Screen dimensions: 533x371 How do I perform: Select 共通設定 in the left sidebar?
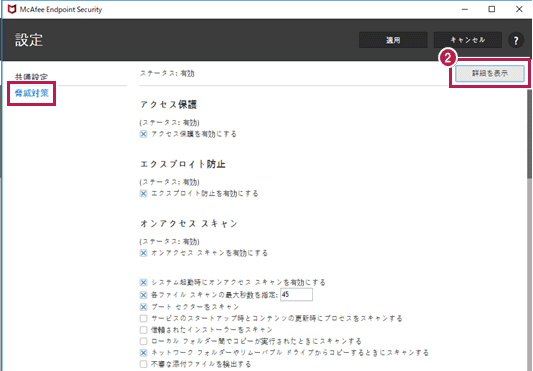coord(31,77)
